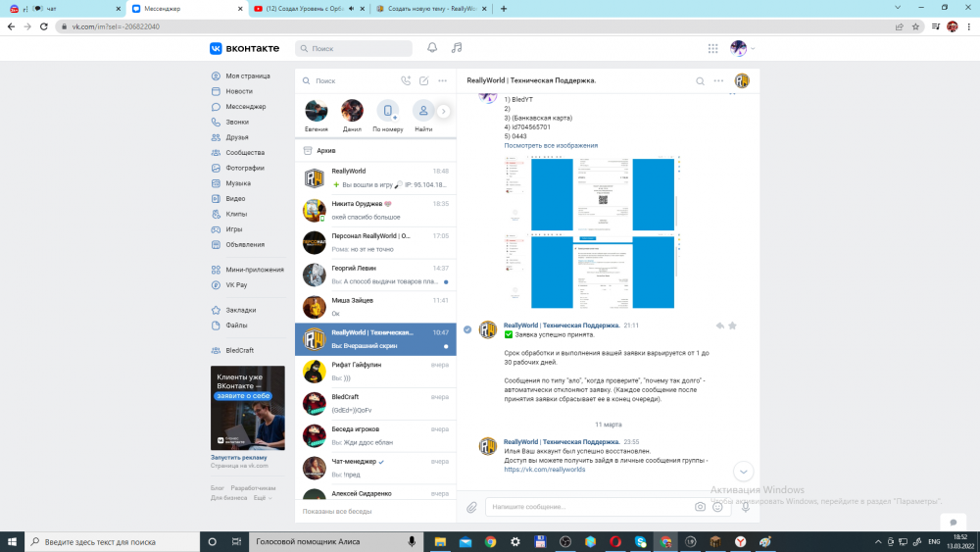Click Посмотреть все изображения link
This screenshot has height=552, width=980.
551,145
